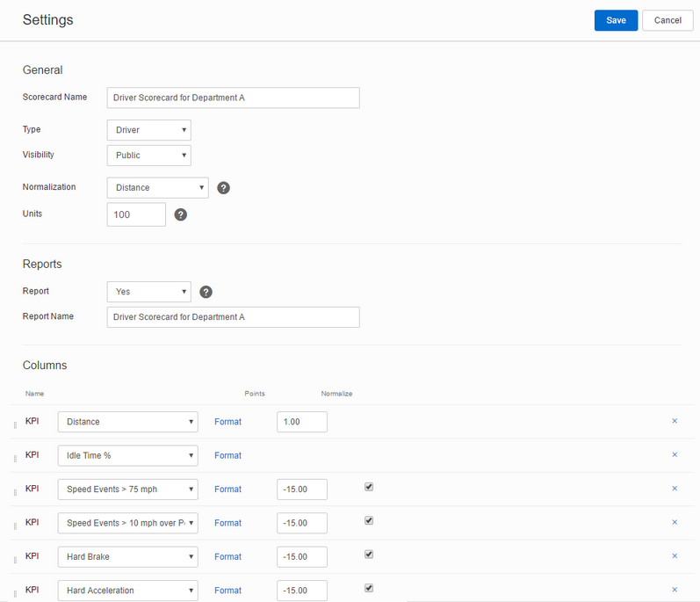
Task: Open Speed Events > 10 mph over dropdown
Action: pyautogui.click(x=127, y=523)
